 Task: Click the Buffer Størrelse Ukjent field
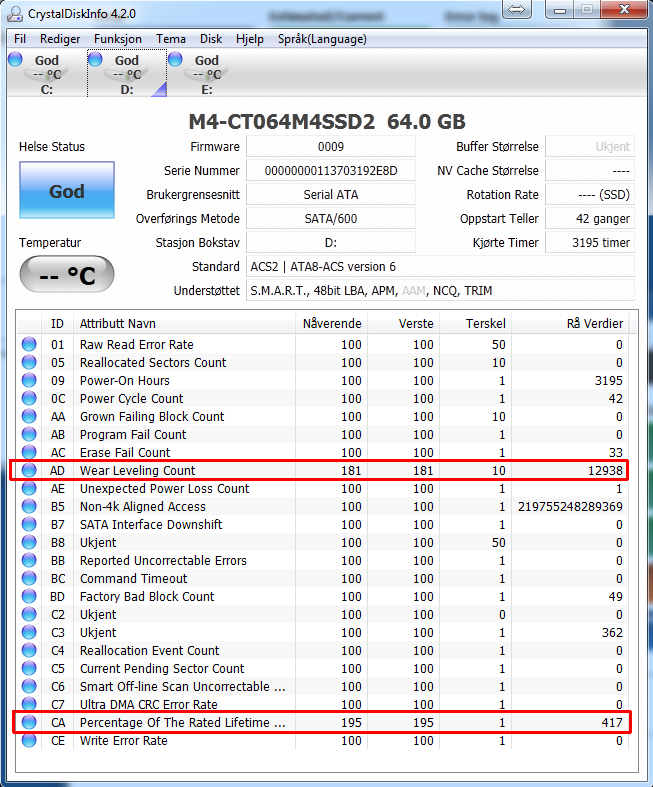click(590, 147)
